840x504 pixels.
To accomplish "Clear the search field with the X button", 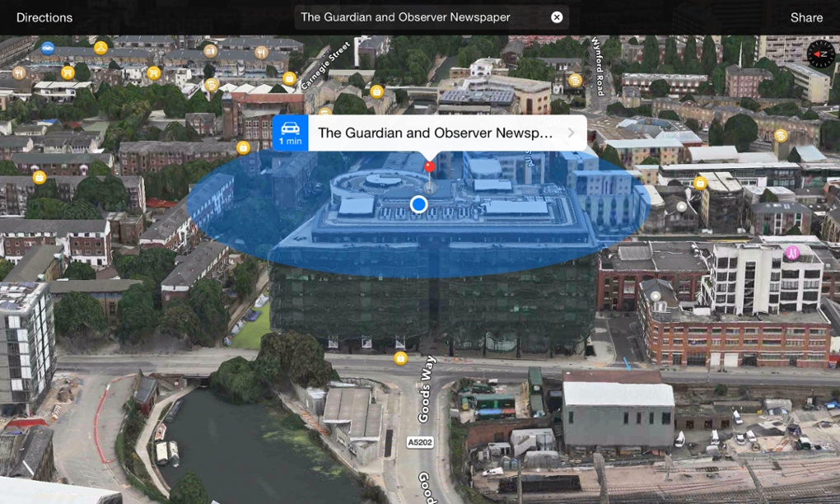I will coord(557,17).
